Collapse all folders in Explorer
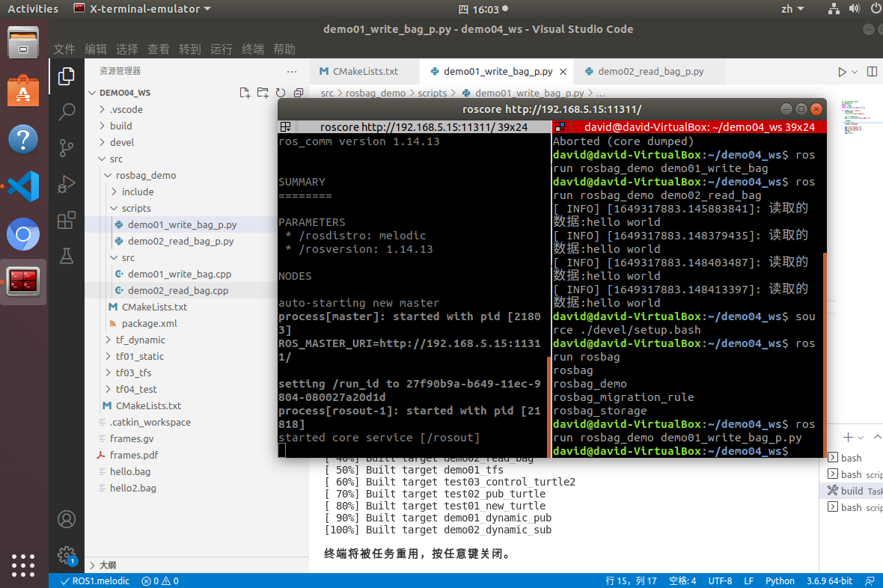The image size is (883, 588). (299, 92)
